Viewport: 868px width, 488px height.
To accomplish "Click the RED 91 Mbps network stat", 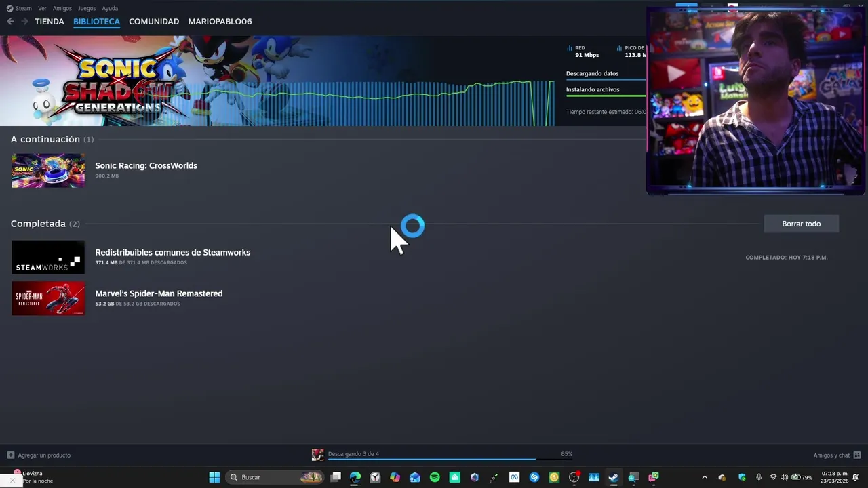I will 583,52.
